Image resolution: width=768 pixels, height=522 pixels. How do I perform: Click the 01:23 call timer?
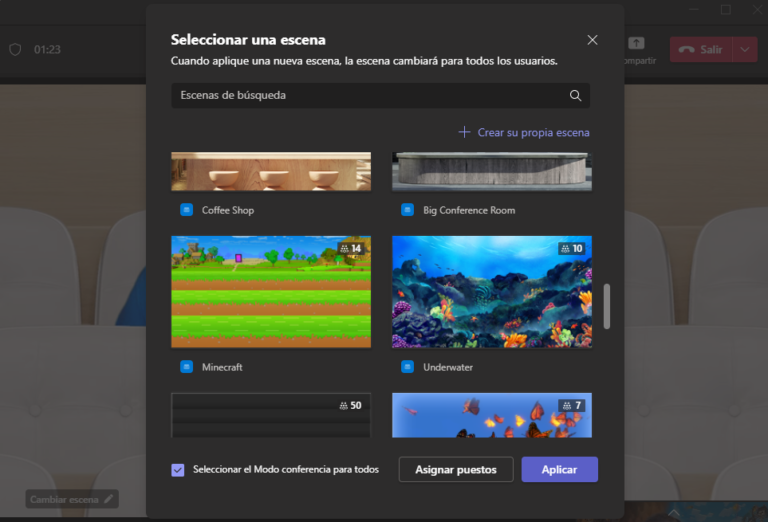click(x=47, y=49)
